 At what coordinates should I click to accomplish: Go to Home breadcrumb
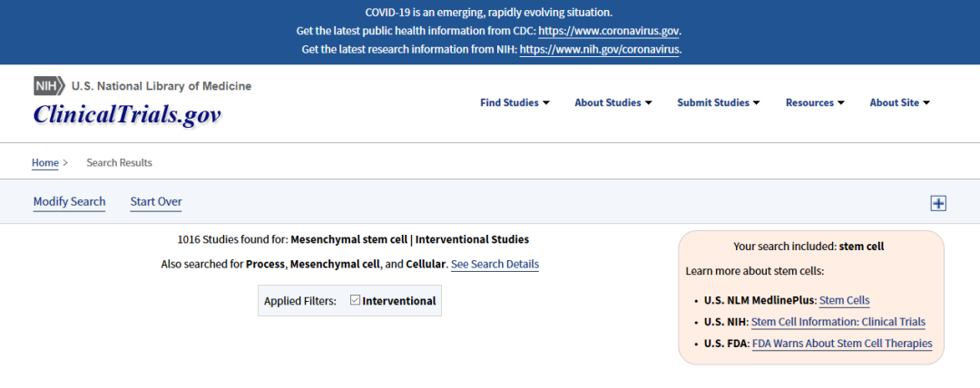click(45, 162)
